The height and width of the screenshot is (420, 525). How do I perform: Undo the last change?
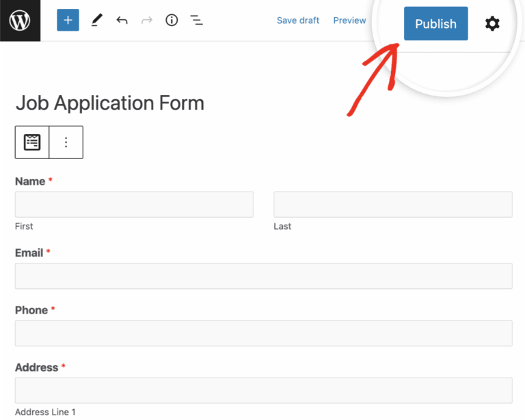122,20
